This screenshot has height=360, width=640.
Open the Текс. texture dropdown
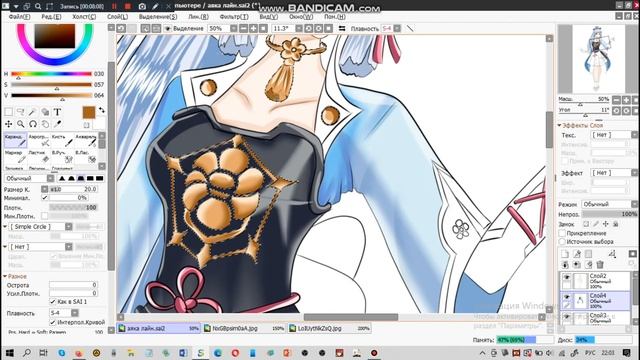tap(614, 135)
